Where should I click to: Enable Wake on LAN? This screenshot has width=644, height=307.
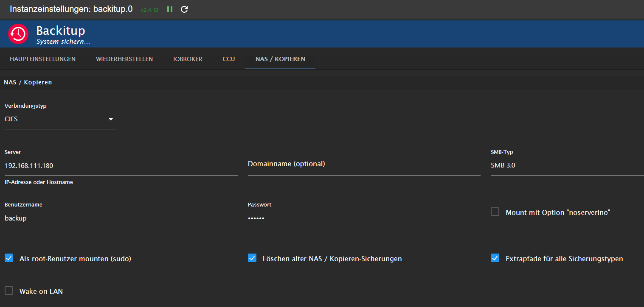pos(9,290)
